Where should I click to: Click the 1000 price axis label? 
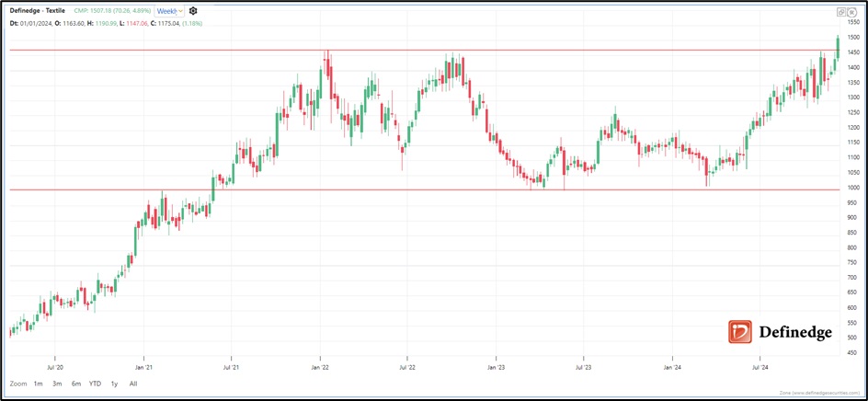point(853,188)
